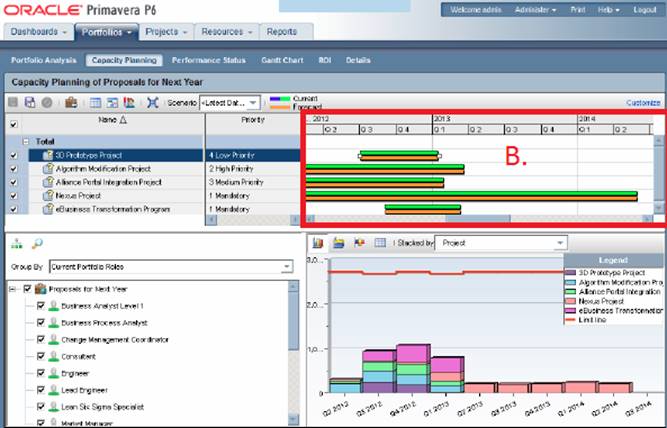The height and width of the screenshot is (428, 667).
Task: Sort by the Name column header
Action: [112, 120]
